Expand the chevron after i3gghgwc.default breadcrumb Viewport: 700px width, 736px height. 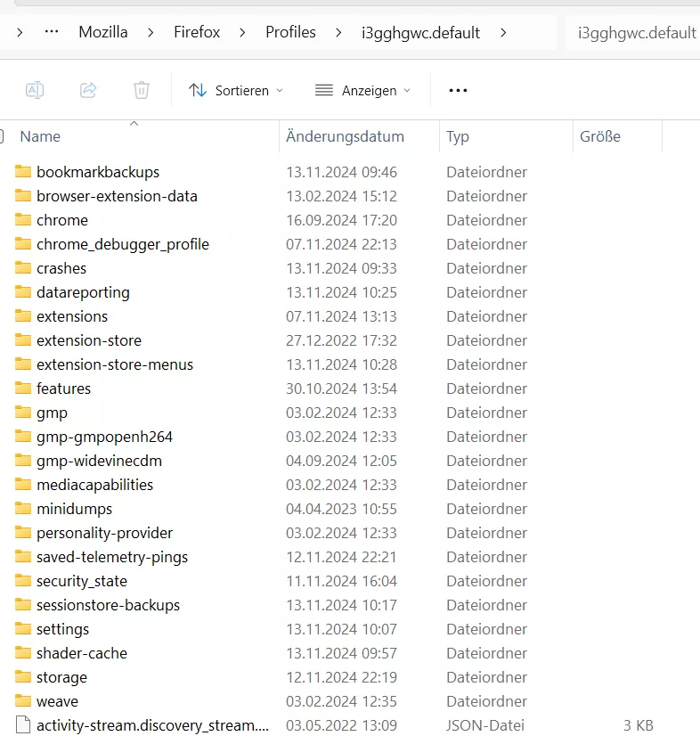coord(503,32)
